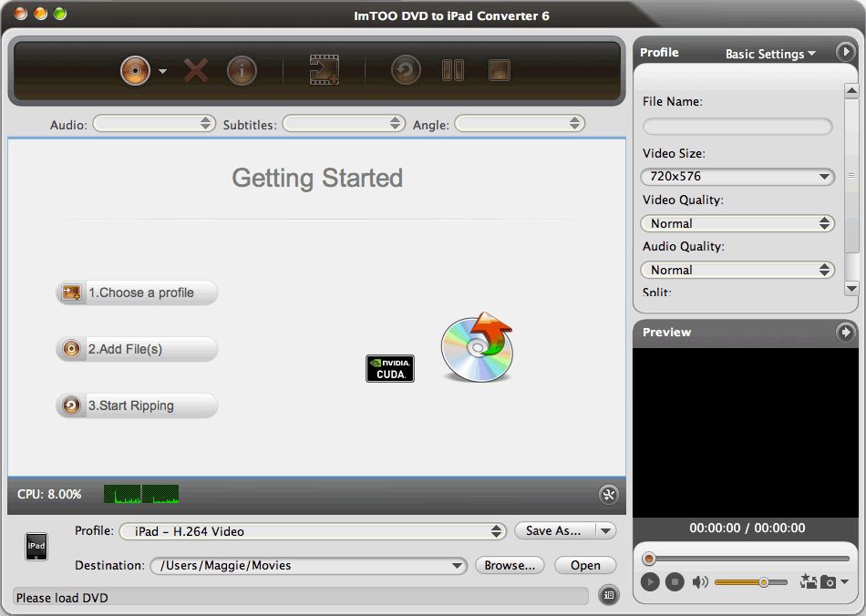Click the DVD disc with arrow icon
866x616 pixels.
[x=477, y=346]
